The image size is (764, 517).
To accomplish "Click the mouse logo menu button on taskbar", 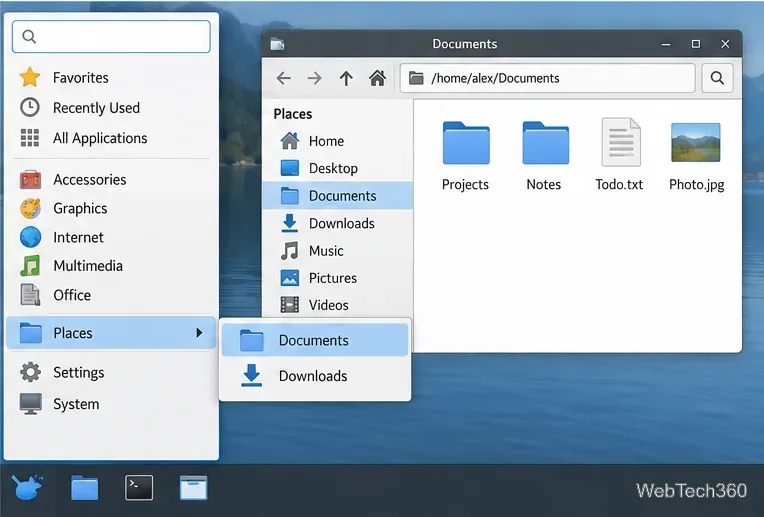I will tap(27, 488).
